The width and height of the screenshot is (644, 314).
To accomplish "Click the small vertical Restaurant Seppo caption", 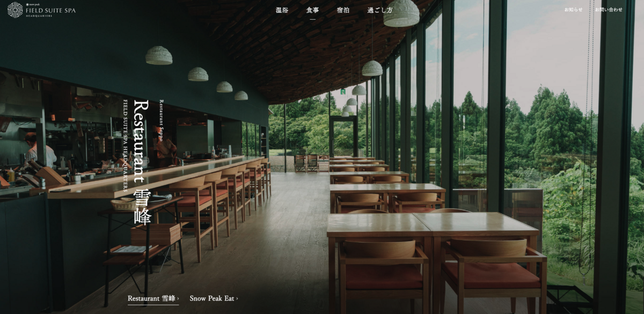I will (x=161, y=120).
